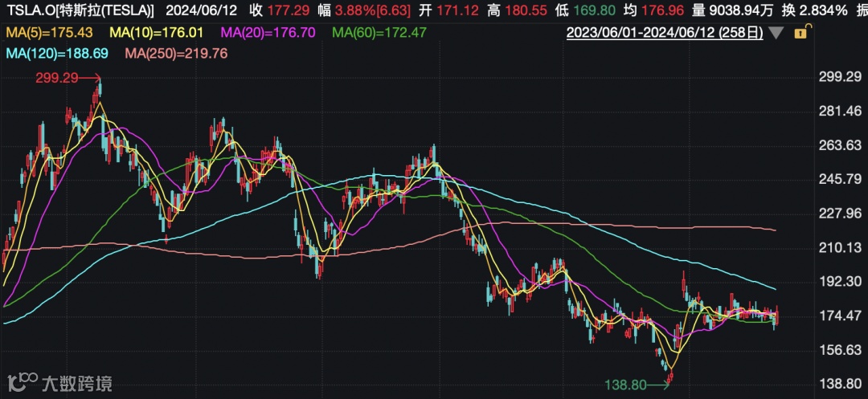868x399 pixels.
Task: Click the 245.79 price axis label
Action: (840, 180)
